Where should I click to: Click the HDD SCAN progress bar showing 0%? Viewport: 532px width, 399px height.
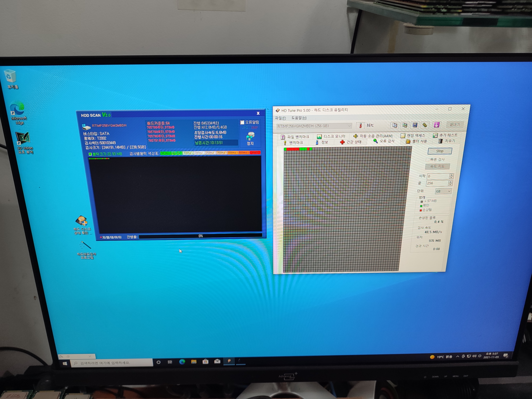[x=200, y=236]
